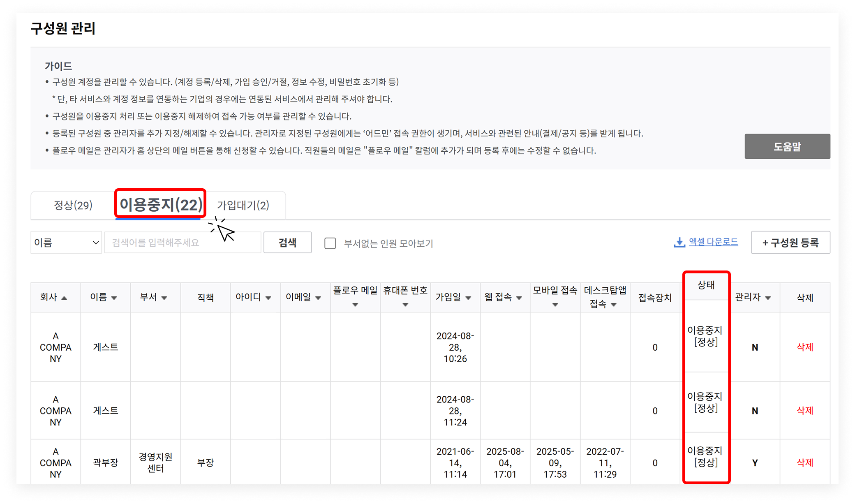The image size is (855, 504).
Task: Check the 부서없는 인원 모아보기 checkbox
Action: 330,243
